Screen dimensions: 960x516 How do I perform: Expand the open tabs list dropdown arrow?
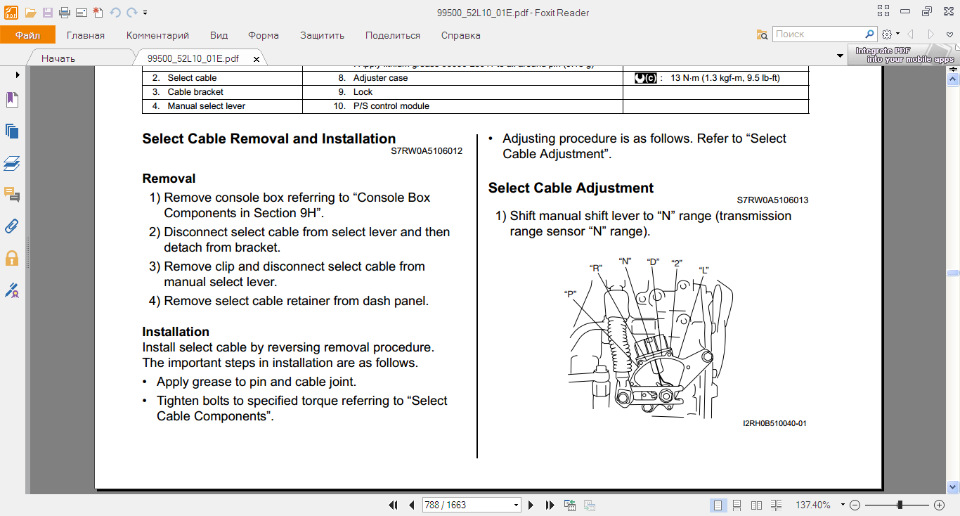click(x=840, y=56)
